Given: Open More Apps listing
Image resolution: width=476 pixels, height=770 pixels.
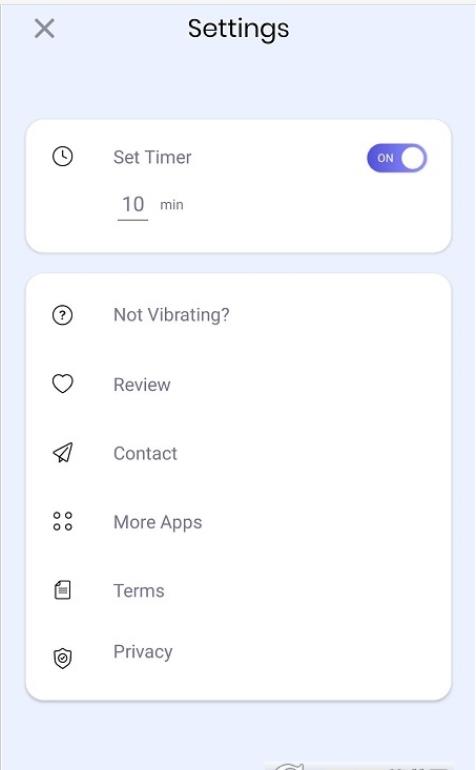Looking at the screenshot, I should coord(238,522).
